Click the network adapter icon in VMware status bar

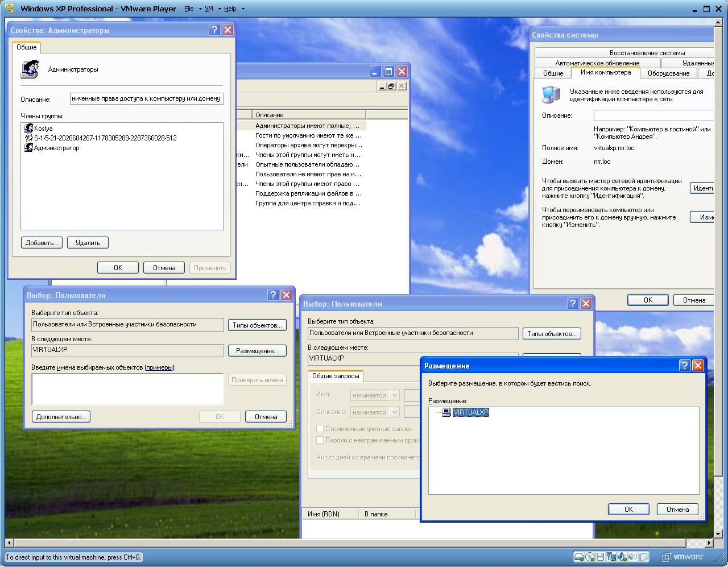click(x=611, y=557)
